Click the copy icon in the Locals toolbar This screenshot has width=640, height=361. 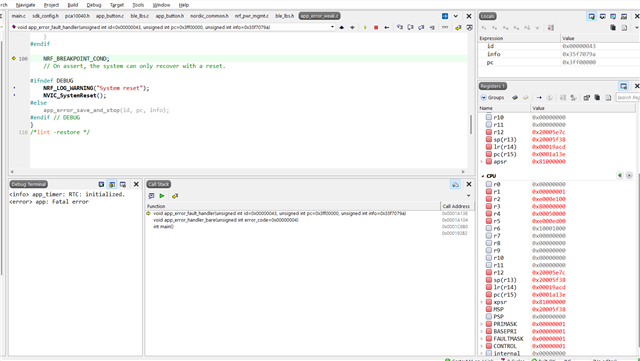point(613,27)
